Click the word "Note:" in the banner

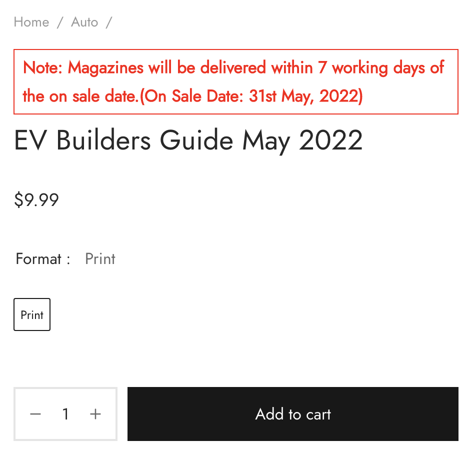(x=43, y=67)
